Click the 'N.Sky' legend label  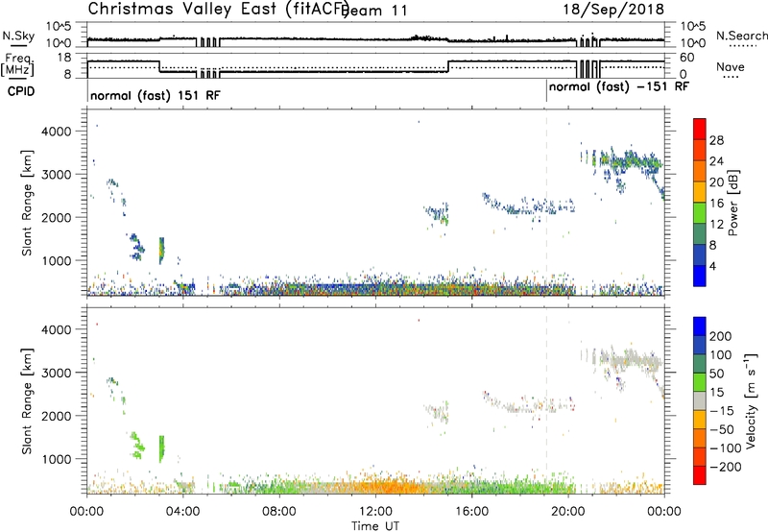[18, 36]
